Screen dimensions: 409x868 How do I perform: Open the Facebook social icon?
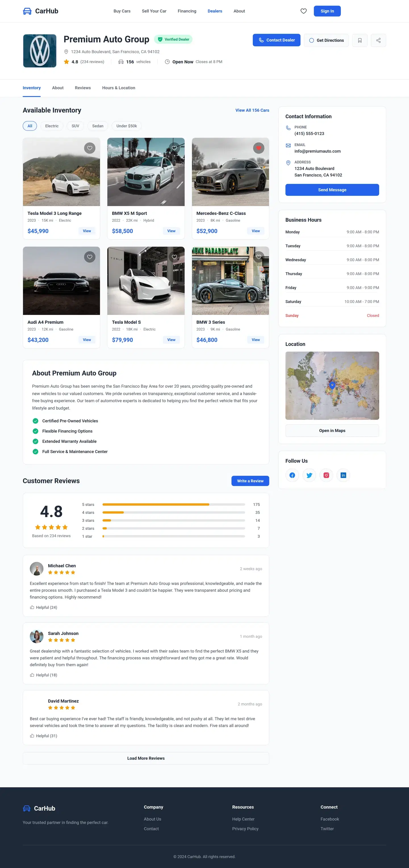[x=292, y=475]
